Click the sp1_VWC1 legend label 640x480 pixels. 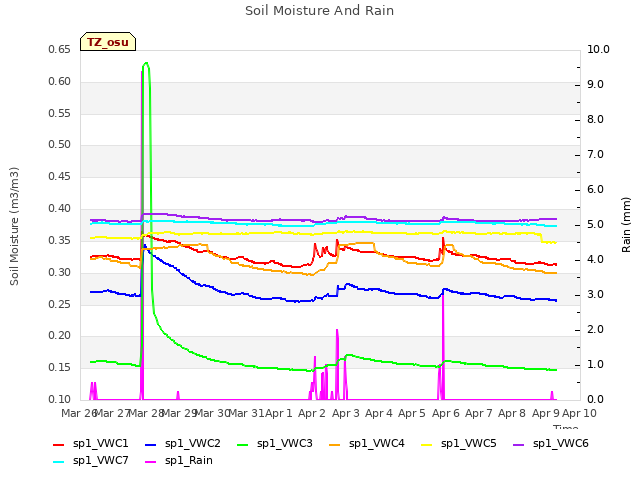coord(100,444)
